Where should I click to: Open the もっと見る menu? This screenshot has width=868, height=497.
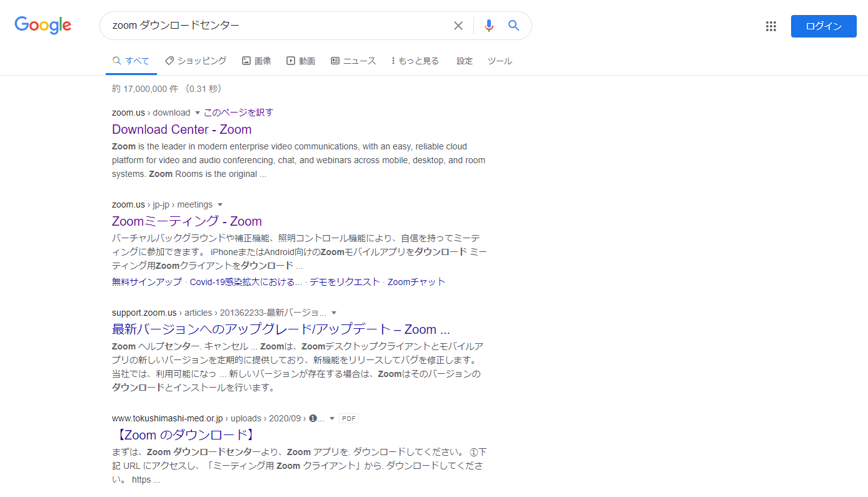415,61
